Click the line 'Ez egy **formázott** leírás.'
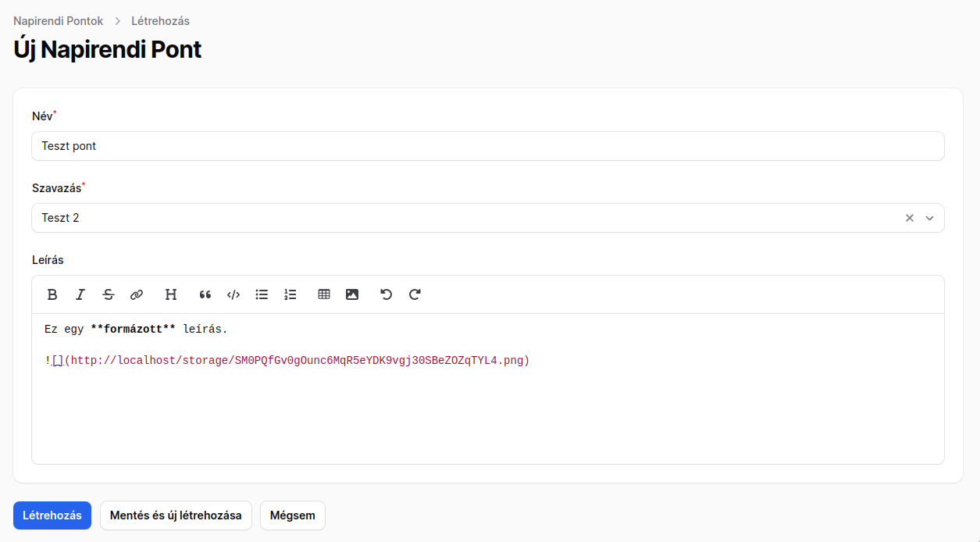This screenshot has height=542, width=980. click(x=136, y=329)
